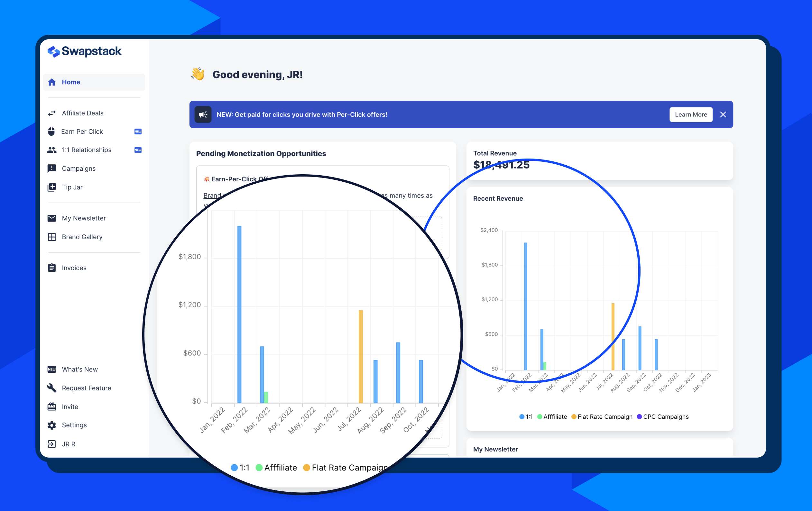
Task: Toggle the Flat Rate Campaign legend swatch
Action: point(574,417)
